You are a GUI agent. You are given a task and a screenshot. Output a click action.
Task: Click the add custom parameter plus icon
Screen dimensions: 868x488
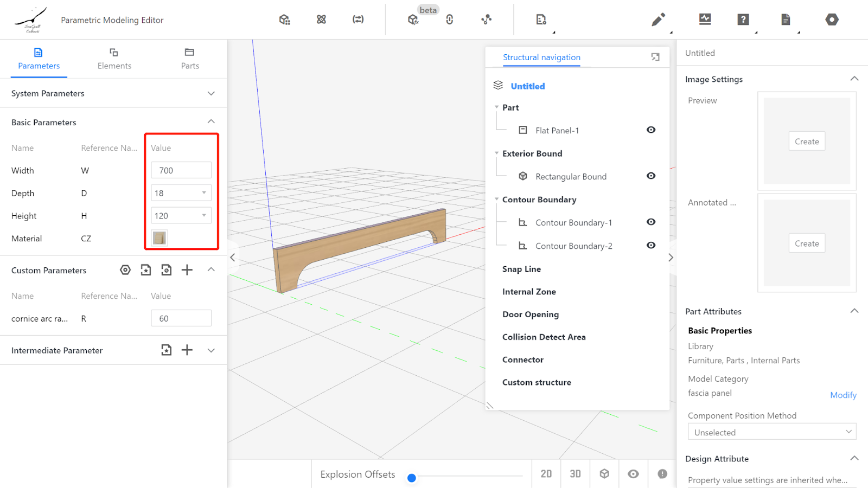coord(187,270)
